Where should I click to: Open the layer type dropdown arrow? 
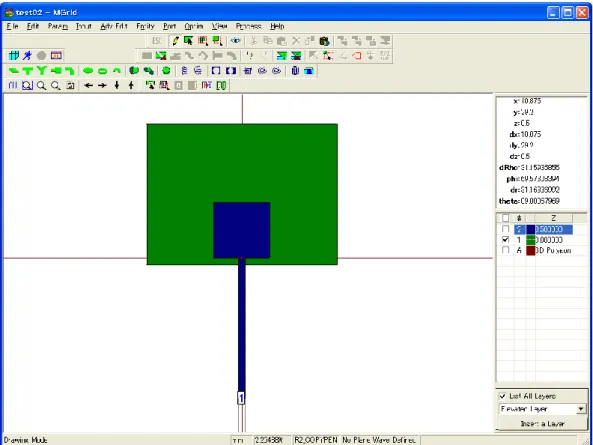pyautogui.click(x=581, y=409)
